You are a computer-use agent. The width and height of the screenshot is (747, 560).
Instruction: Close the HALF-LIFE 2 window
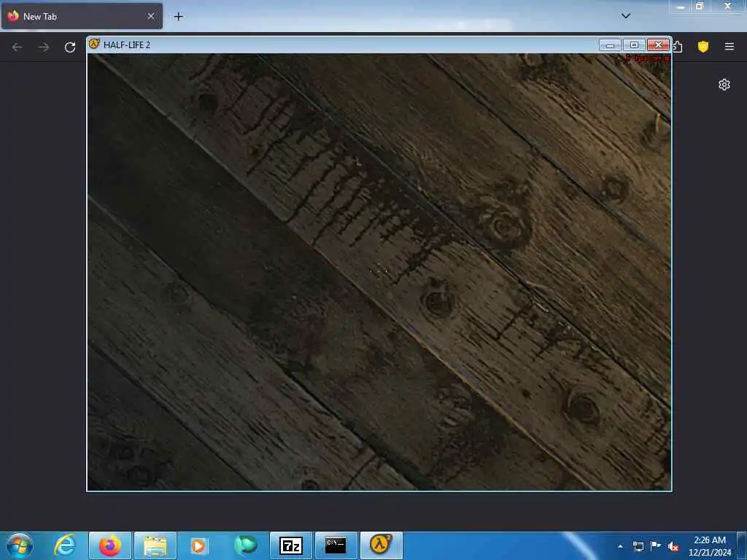[x=659, y=44]
